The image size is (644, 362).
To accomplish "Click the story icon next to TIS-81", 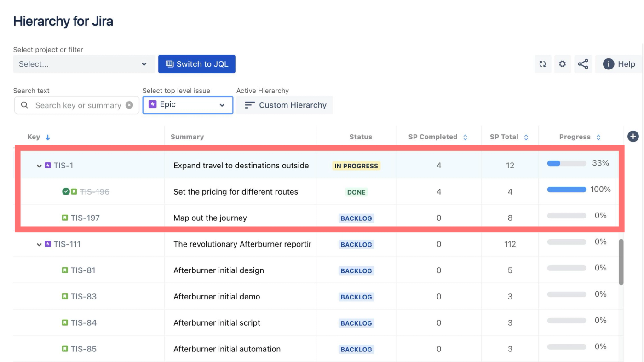I will point(65,270).
